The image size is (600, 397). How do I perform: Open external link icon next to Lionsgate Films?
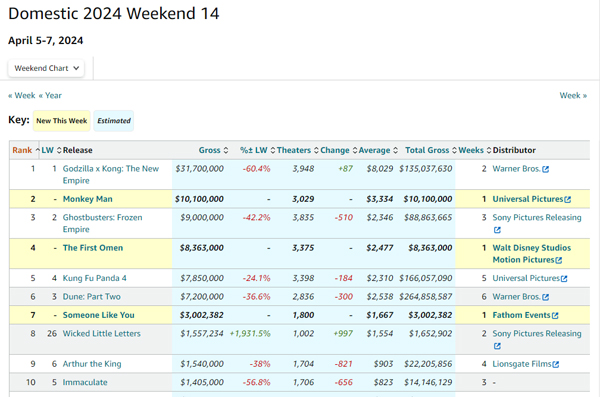click(x=556, y=364)
